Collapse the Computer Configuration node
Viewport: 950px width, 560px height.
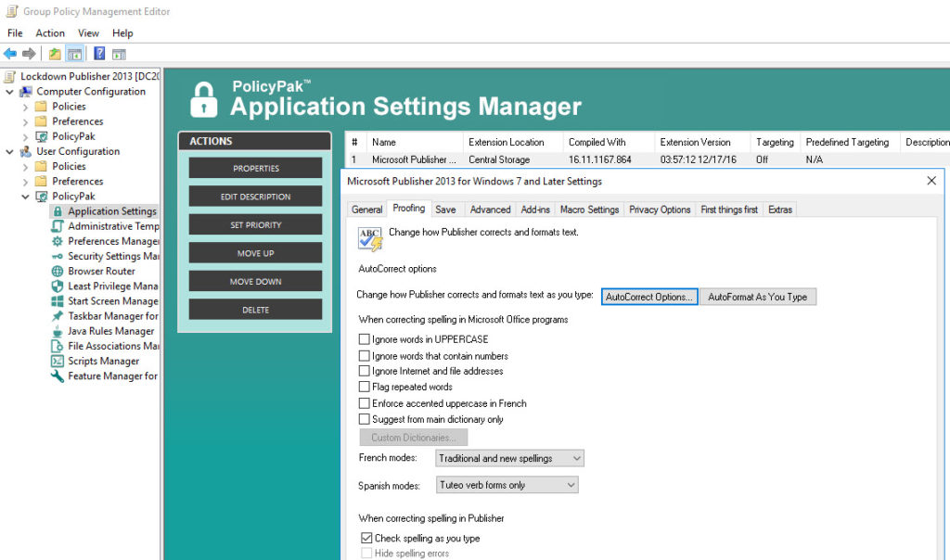tap(9, 92)
